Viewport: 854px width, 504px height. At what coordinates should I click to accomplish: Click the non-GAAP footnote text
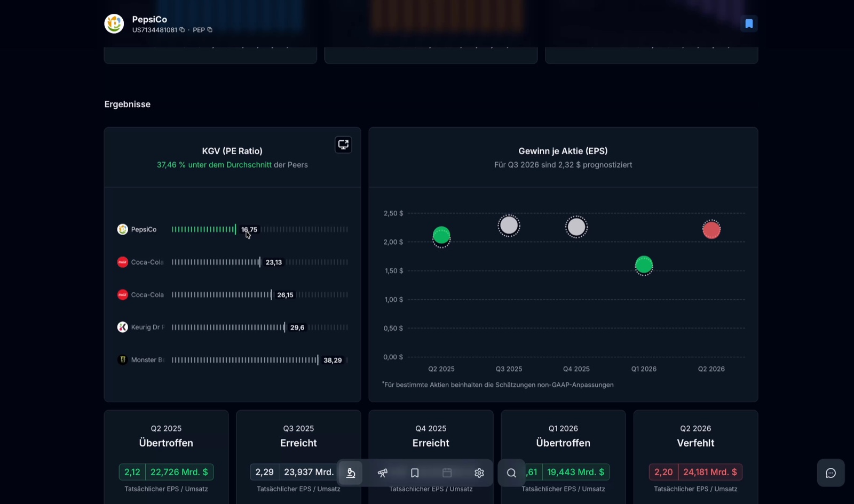click(x=498, y=385)
